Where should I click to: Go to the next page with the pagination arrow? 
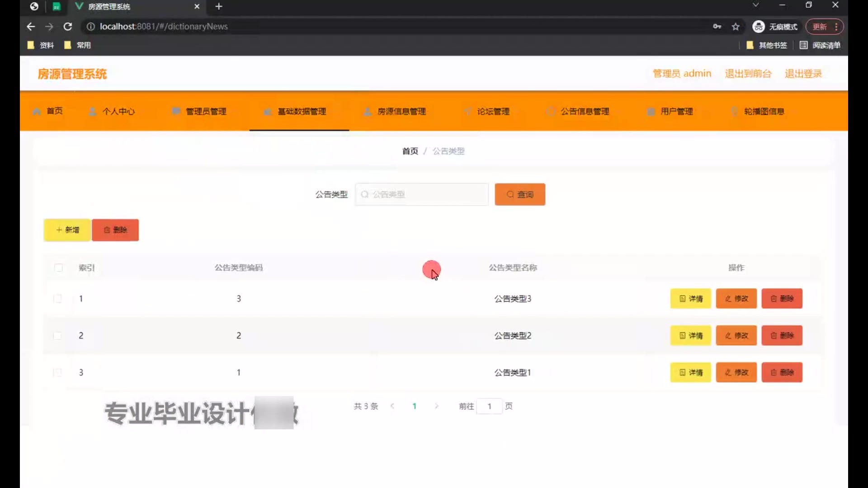click(436, 406)
